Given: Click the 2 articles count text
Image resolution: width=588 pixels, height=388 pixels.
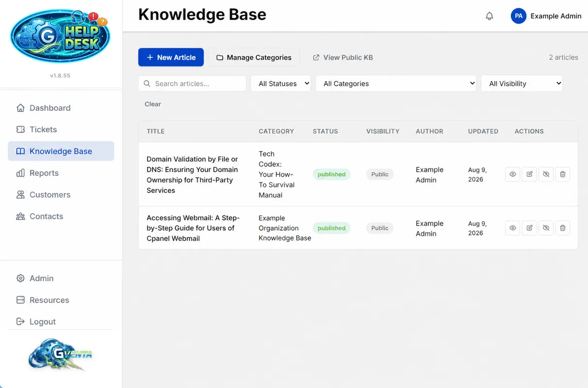Looking at the screenshot, I should (563, 57).
